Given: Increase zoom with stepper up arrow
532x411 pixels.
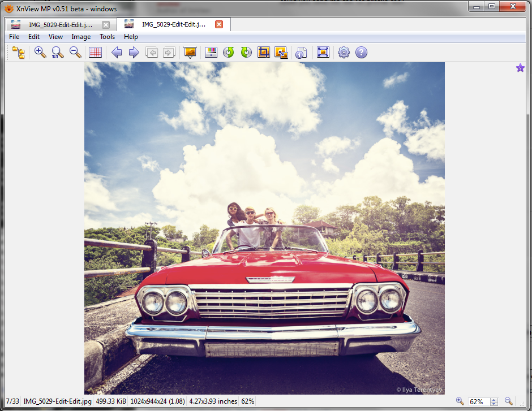Looking at the screenshot, I should pyautogui.click(x=494, y=400).
